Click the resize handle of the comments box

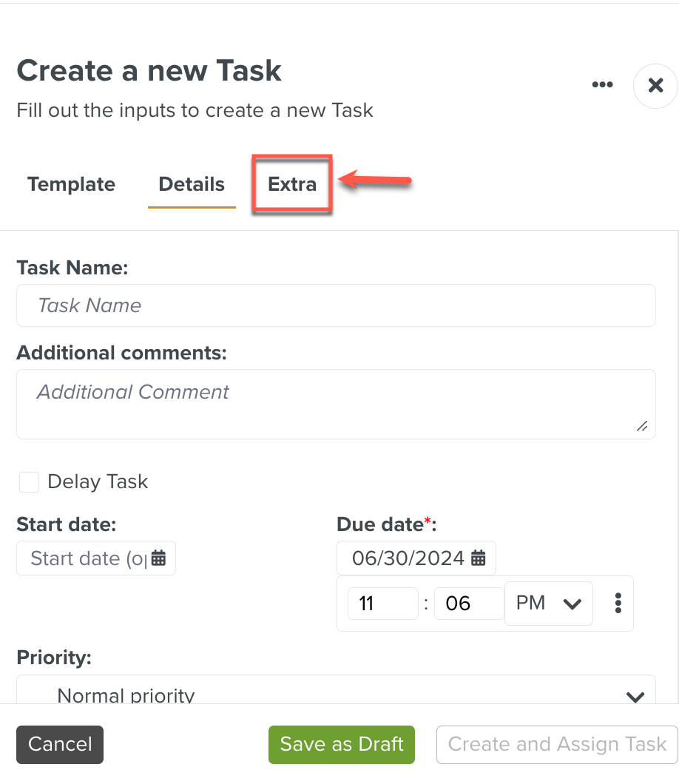coord(641,426)
